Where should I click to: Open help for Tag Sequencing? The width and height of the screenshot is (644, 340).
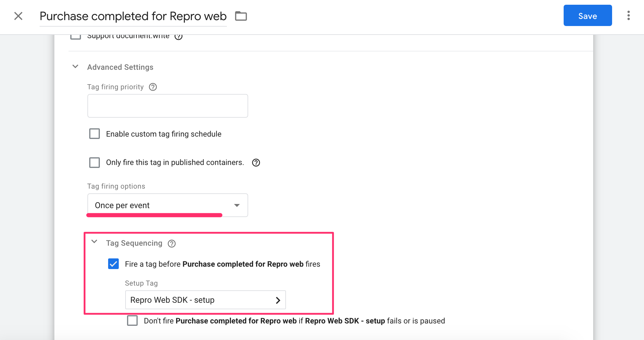[172, 244]
